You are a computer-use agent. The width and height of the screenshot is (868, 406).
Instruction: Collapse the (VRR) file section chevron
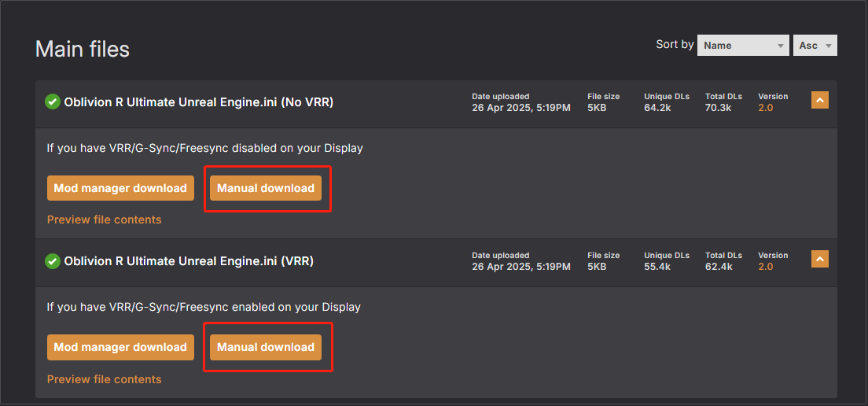[819, 259]
